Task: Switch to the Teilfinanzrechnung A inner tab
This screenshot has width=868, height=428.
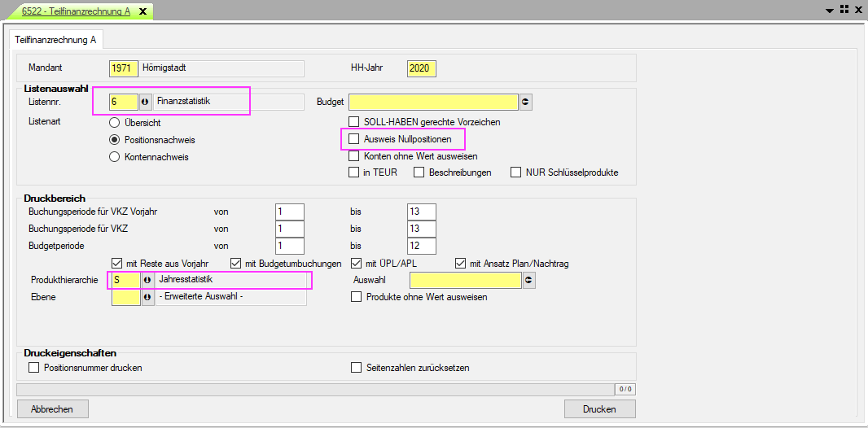Action: point(55,39)
